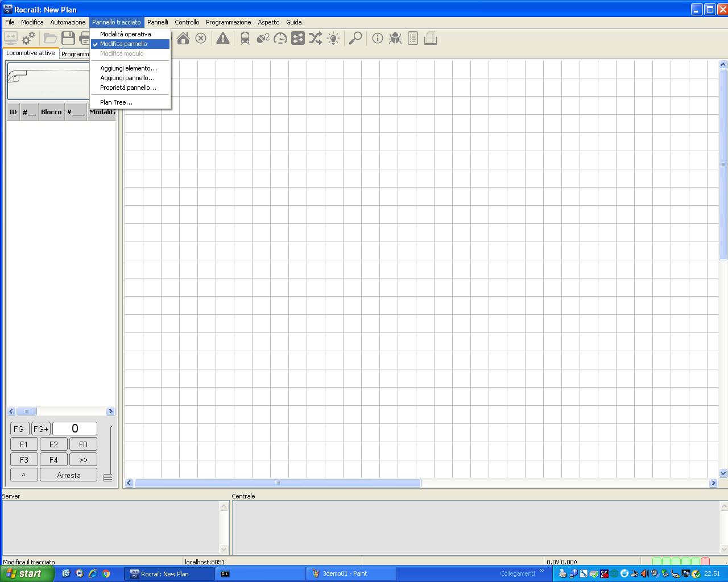This screenshot has width=728, height=582.
Task: Open the Controllo menu
Action: (x=187, y=22)
